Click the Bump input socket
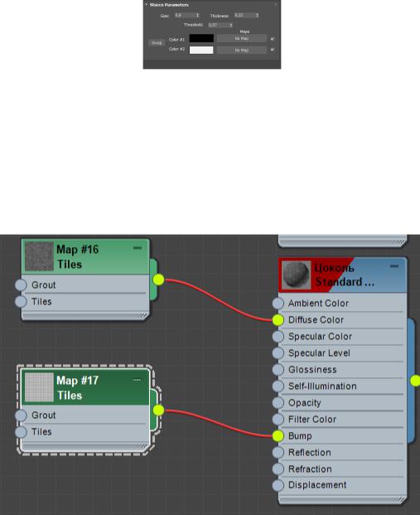The height and width of the screenshot is (515, 420). point(278,436)
